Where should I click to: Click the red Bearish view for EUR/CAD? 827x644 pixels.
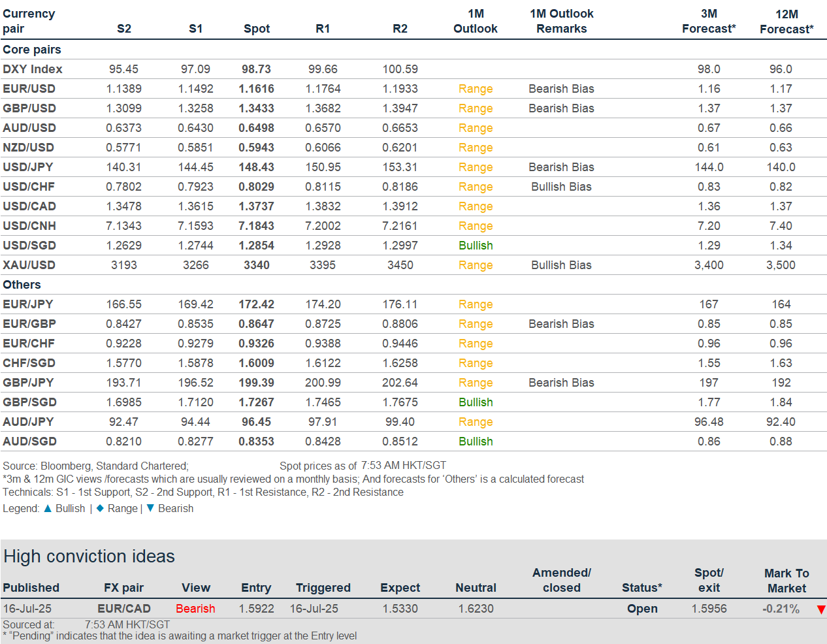pyautogui.click(x=195, y=609)
